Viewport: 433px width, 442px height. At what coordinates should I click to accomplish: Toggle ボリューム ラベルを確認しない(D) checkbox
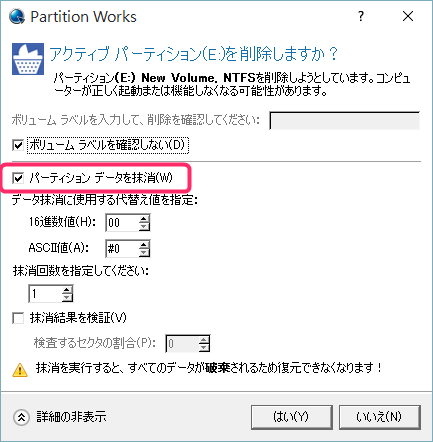[18, 145]
